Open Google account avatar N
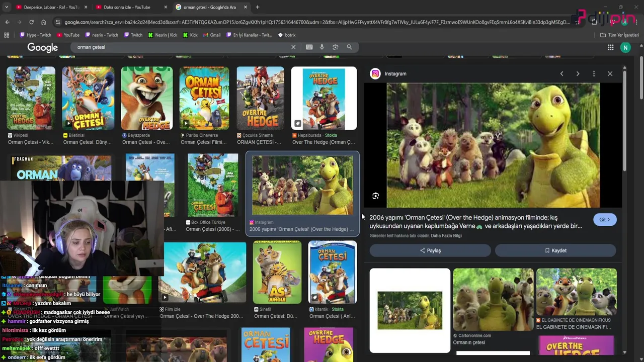644x362 pixels. 625,47
